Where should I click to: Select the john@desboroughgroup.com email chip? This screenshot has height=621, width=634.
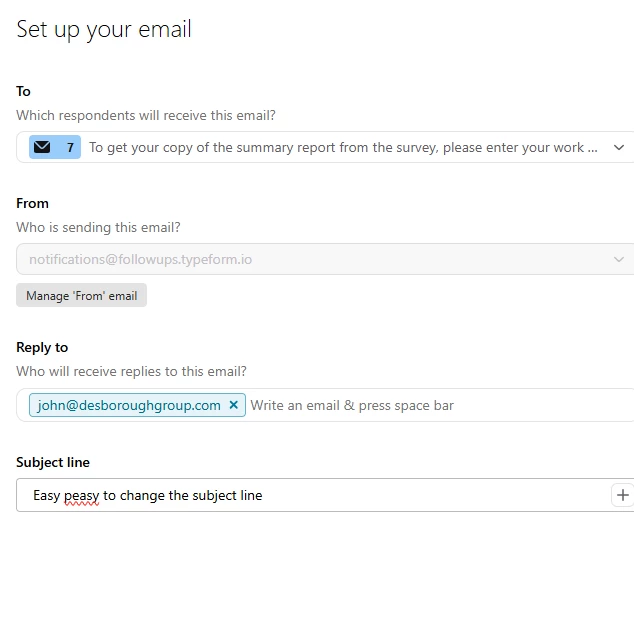coord(126,405)
